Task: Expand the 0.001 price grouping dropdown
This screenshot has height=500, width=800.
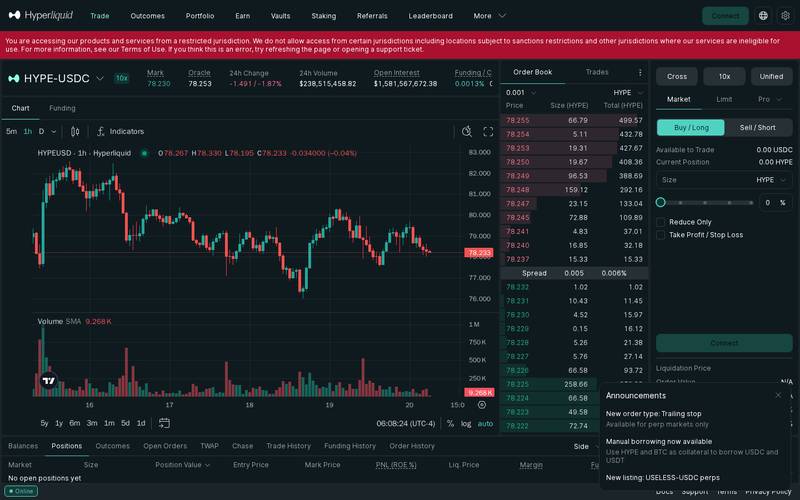Action: click(x=521, y=93)
